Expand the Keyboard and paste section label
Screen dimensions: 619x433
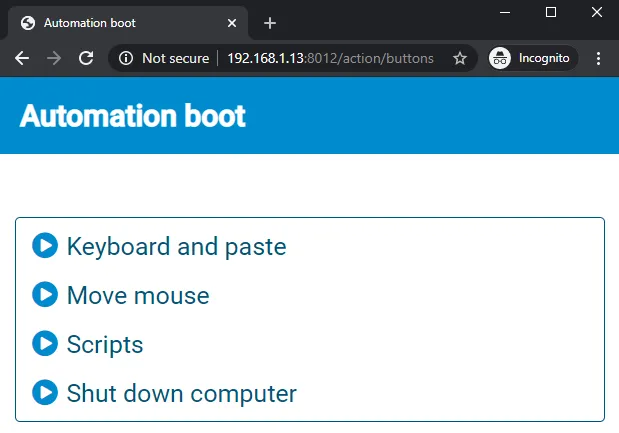tap(176, 246)
